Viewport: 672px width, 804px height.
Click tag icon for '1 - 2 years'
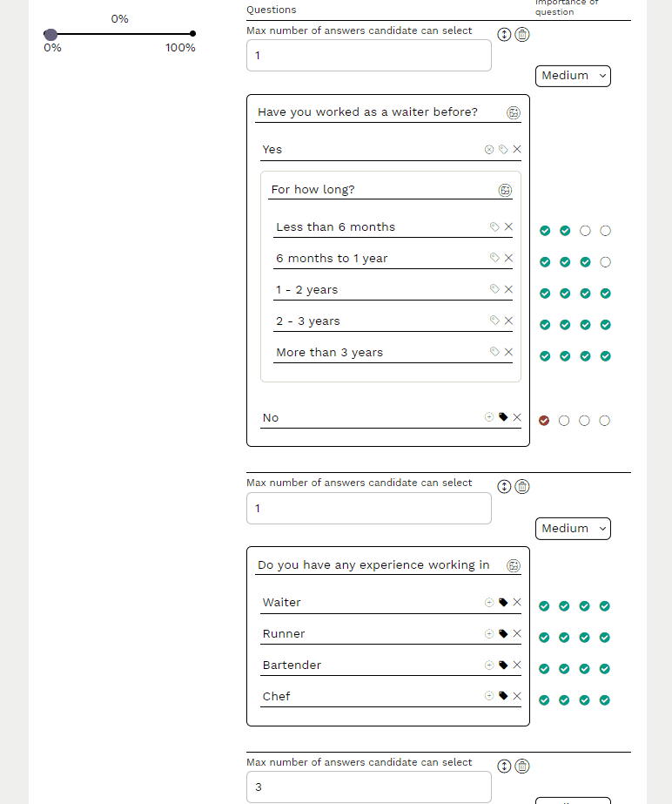[494, 290]
